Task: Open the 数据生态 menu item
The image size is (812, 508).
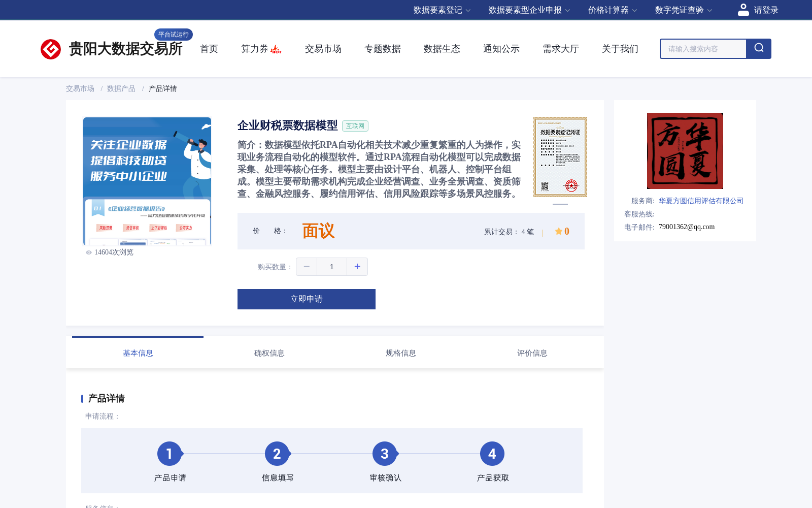Action: click(442, 49)
